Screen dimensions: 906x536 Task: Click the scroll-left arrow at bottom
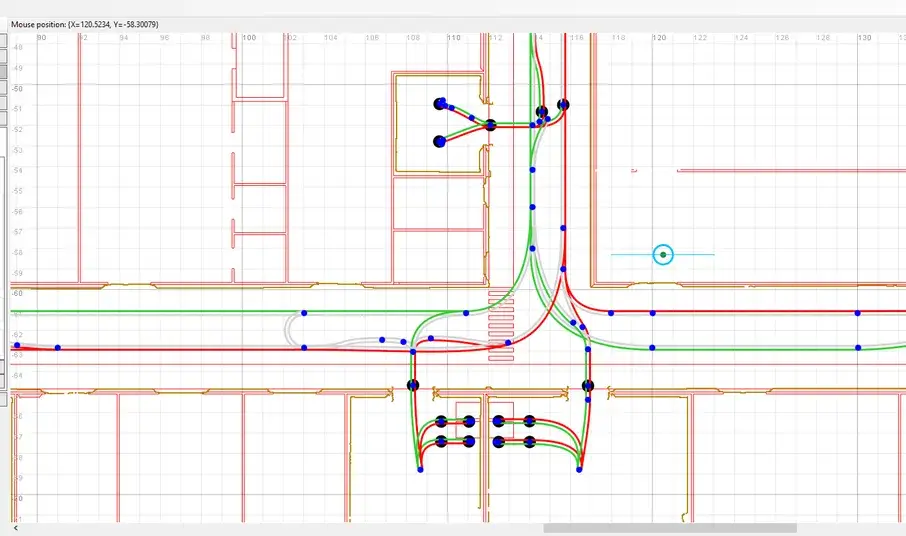click(x=15, y=528)
